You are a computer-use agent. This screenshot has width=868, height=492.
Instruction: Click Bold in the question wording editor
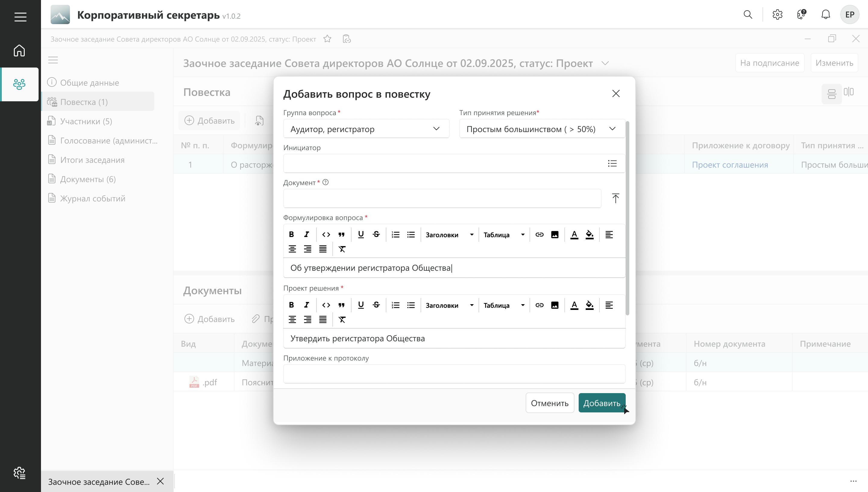pos(291,235)
